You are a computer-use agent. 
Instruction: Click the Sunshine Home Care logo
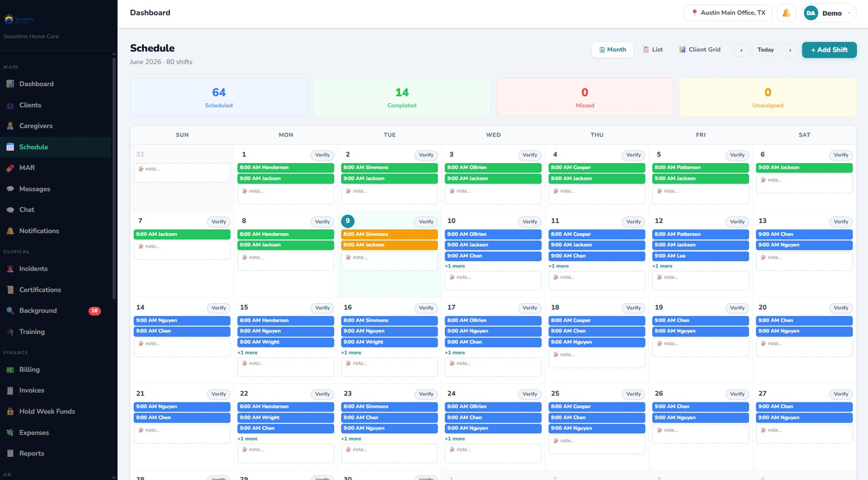19,19
